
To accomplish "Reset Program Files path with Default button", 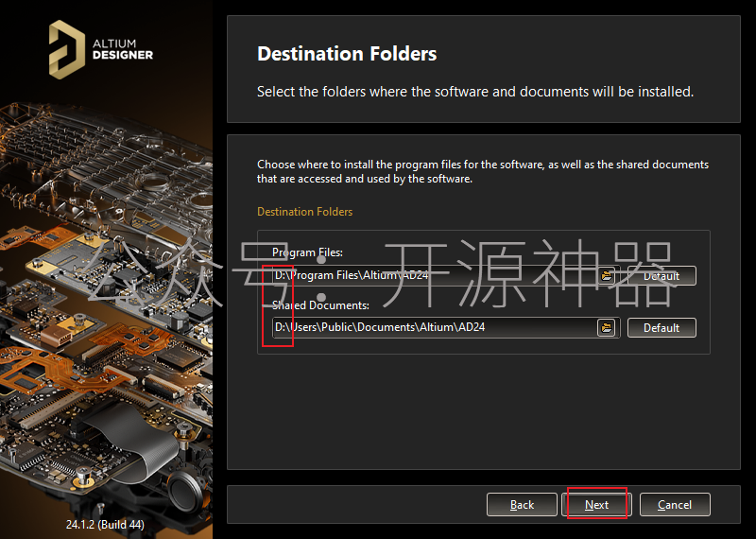I will coord(661,276).
